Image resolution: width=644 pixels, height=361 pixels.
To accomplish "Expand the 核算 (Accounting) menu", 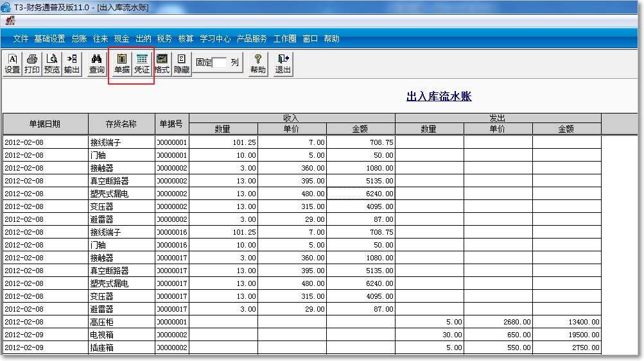I will 186,38.
